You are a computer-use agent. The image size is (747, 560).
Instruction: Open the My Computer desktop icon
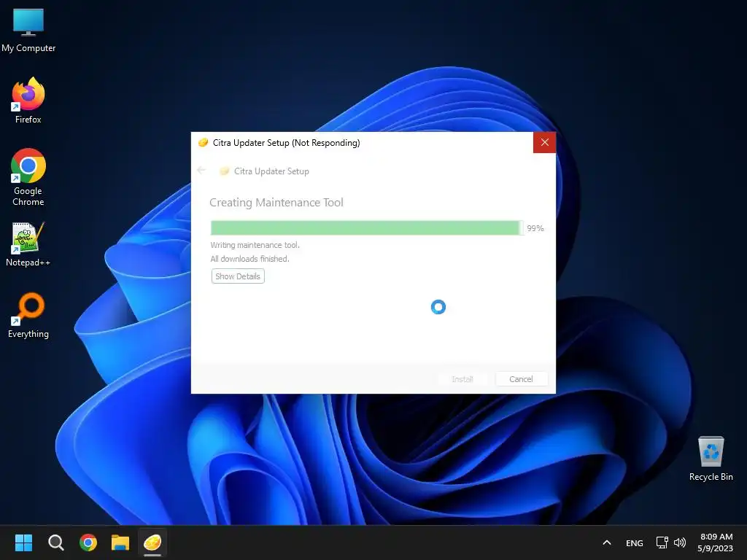click(x=28, y=31)
